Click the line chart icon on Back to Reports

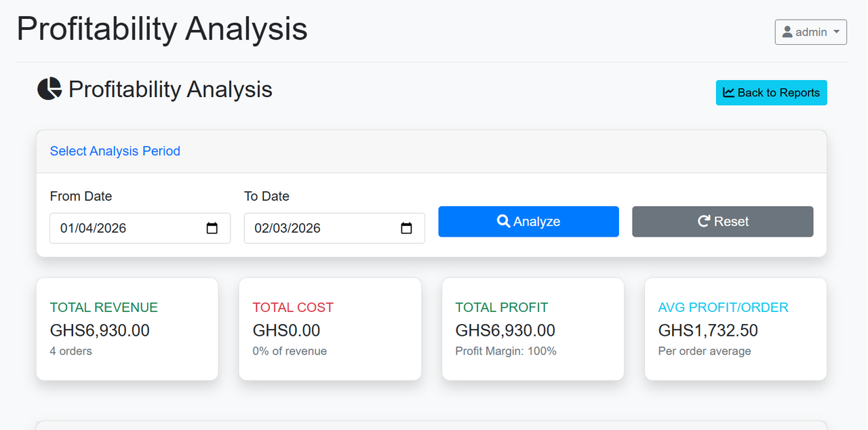pyautogui.click(x=729, y=92)
